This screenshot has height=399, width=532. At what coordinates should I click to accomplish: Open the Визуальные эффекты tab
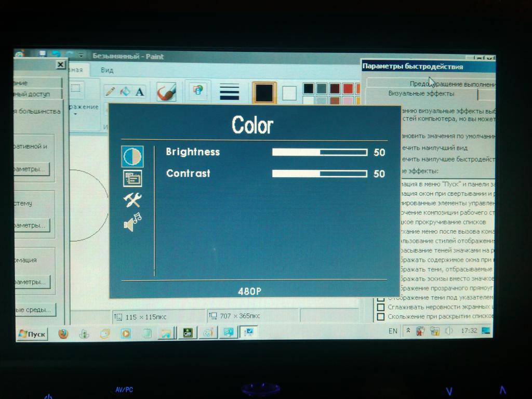(421, 94)
